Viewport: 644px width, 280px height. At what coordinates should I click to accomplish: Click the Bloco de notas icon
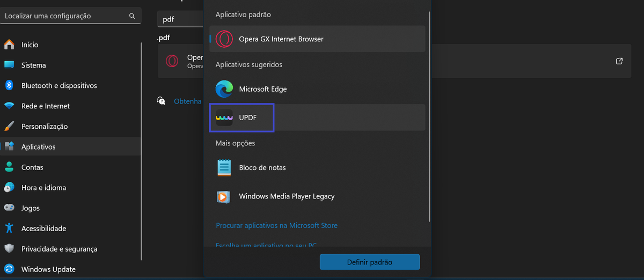224,167
